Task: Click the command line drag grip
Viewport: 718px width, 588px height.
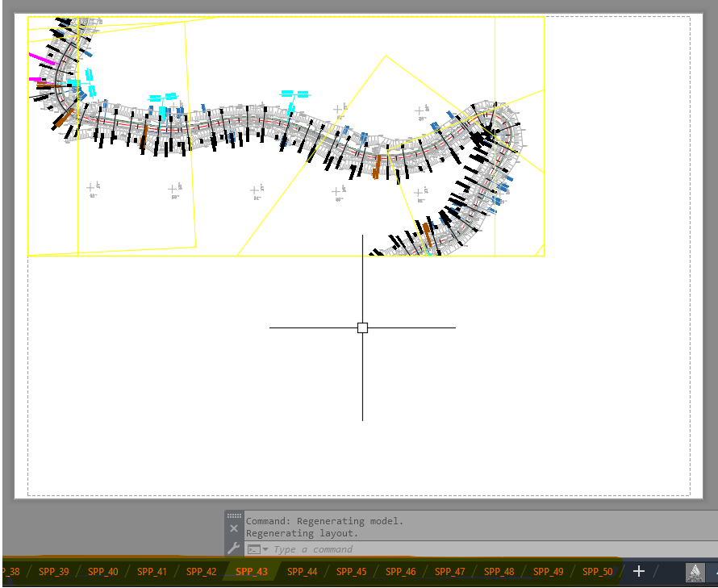Action: pyautogui.click(x=234, y=515)
